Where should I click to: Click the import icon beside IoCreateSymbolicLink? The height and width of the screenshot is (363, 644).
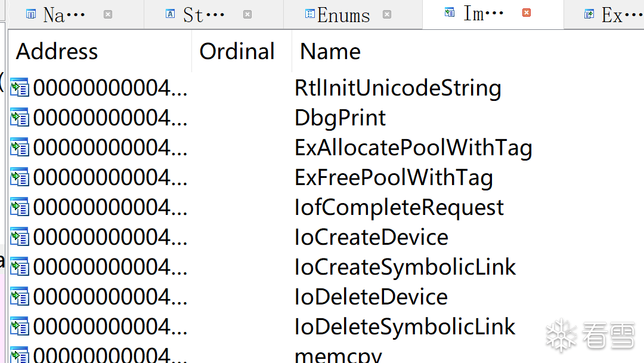[x=20, y=267]
